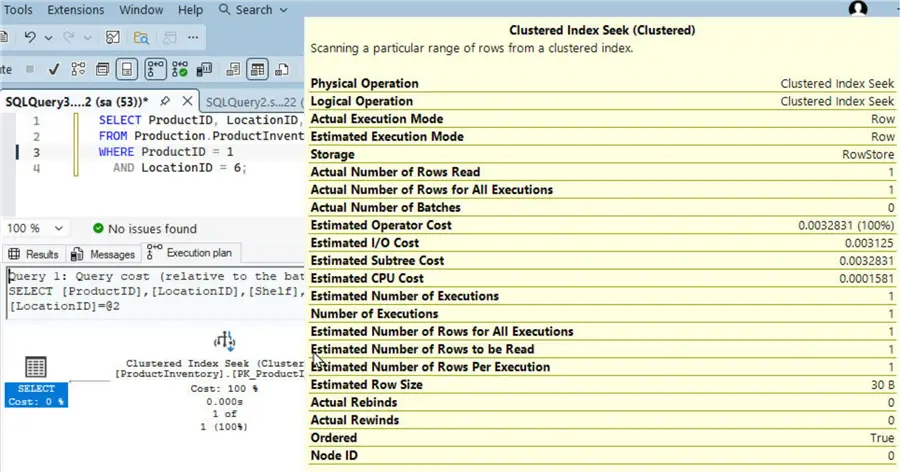The height and width of the screenshot is (472, 900).
Task: Open the user account profile icon
Action: click(858, 9)
